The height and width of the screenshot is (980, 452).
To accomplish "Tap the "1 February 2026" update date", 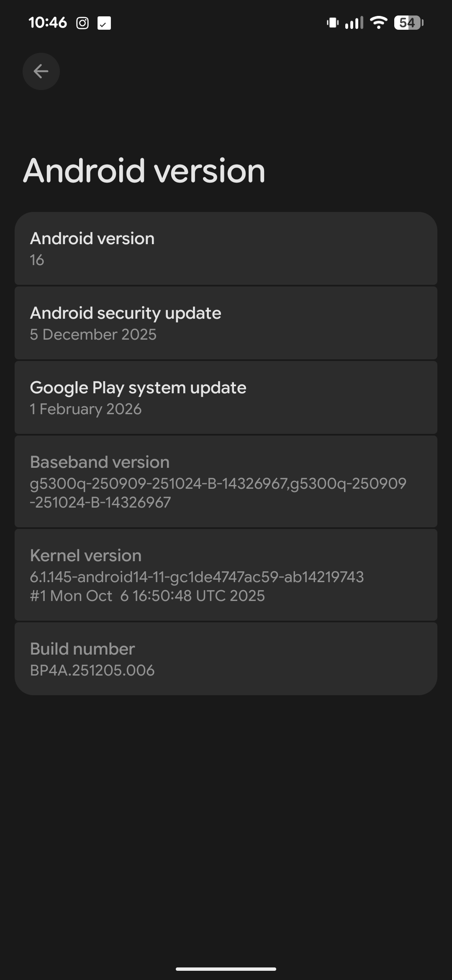I will tap(86, 409).
